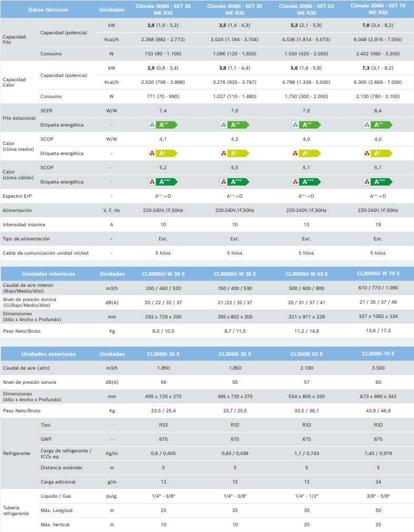This screenshot has width=414, height=532.
Task: Click the consumption cell '1.550 (420 - 2.050)'
Action: click(x=306, y=54)
